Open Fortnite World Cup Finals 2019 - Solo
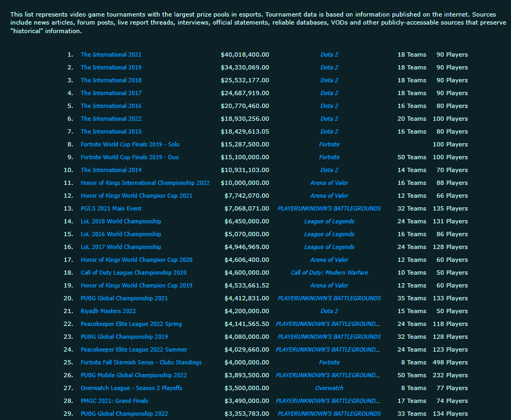Image resolution: width=511 pixels, height=420 pixels. 130,144
